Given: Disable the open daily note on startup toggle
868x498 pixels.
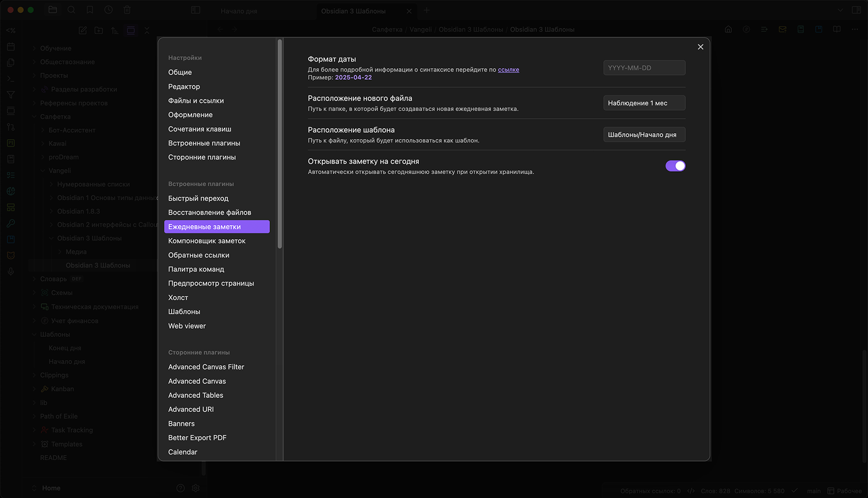Looking at the screenshot, I should 675,166.
